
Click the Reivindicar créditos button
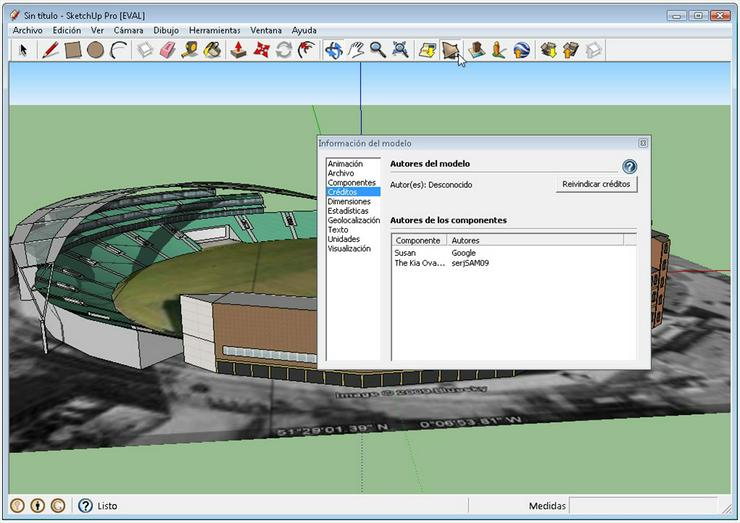596,184
